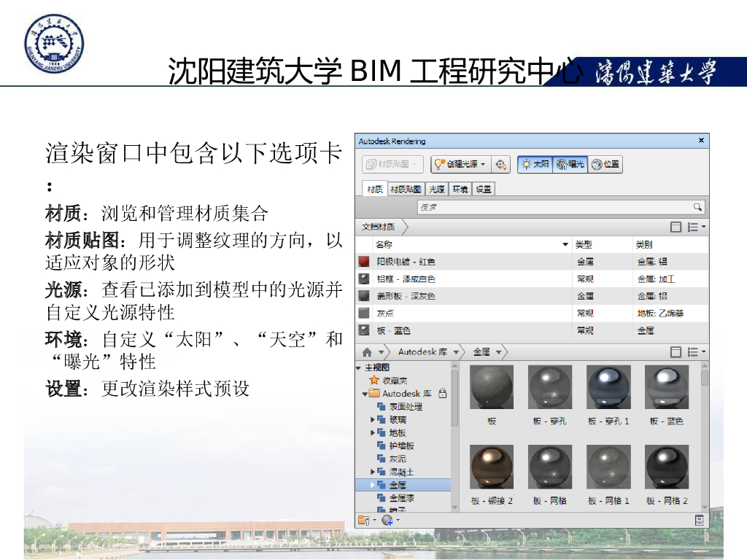Viewport: 747px width, 560px height.
Task: Select gray swatch of 灰点 material
Action: coord(364,313)
